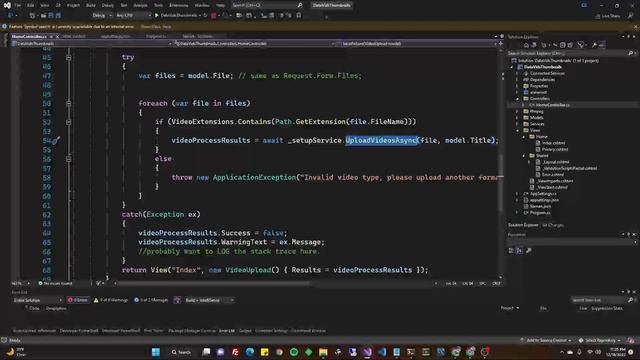Image resolution: width=640 pixels, height=360 pixels.
Task: Collapse the foreach block at line 50
Action: [69, 104]
